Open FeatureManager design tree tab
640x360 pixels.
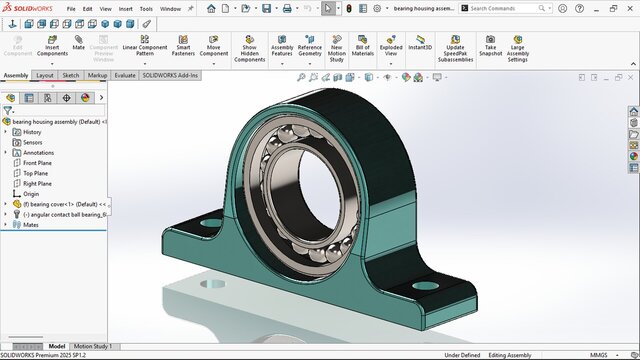point(10,98)
